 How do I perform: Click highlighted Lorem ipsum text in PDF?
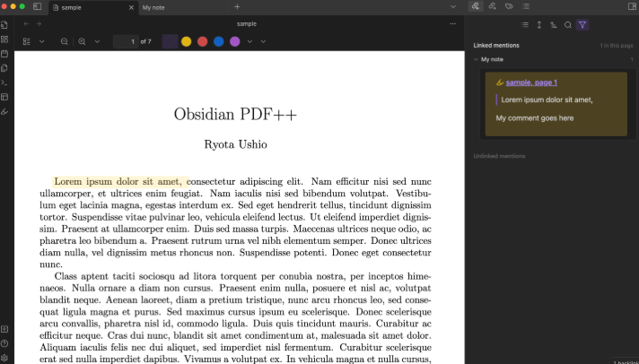[x=120, y=181]
